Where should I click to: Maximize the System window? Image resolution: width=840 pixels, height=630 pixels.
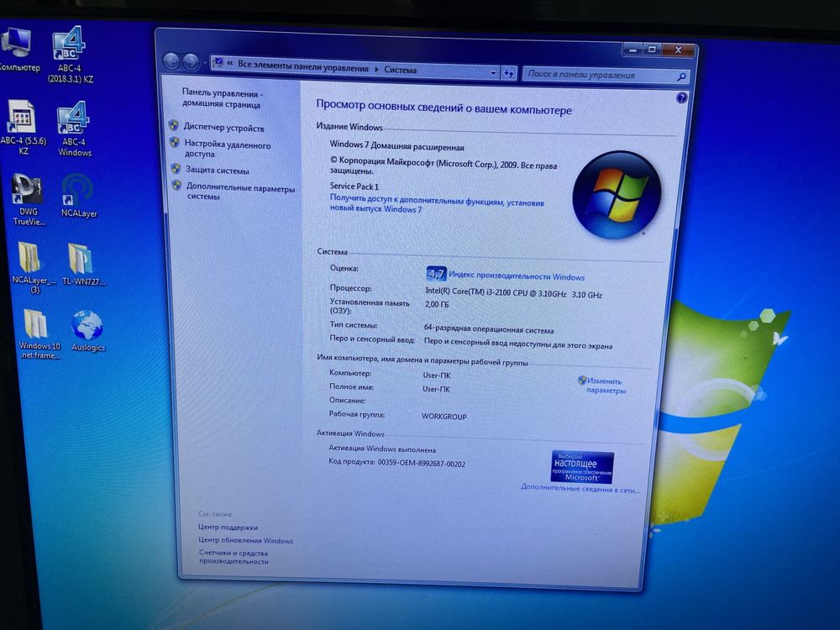pos(652,50)
